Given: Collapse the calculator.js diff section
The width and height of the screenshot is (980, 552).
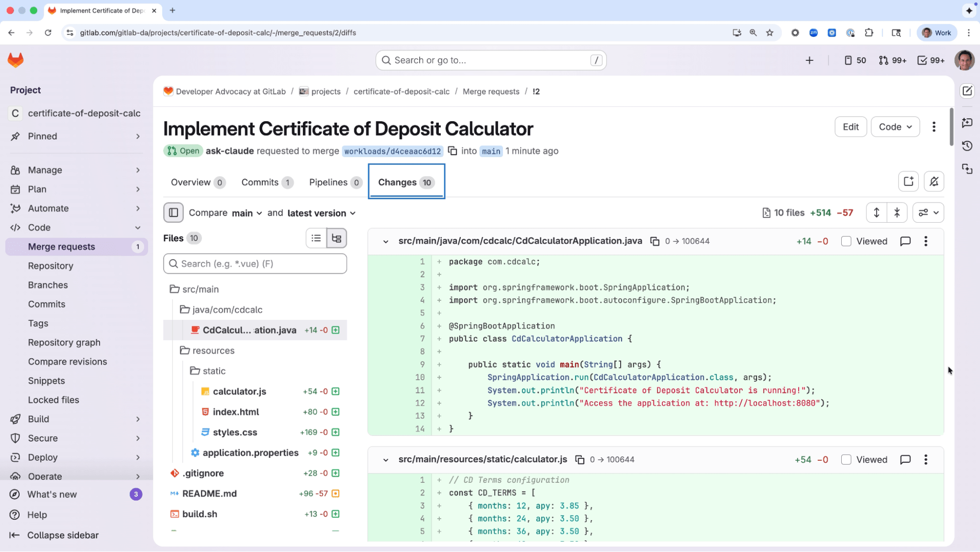Looking at the screenshot, I should click(x=386, y=460).
